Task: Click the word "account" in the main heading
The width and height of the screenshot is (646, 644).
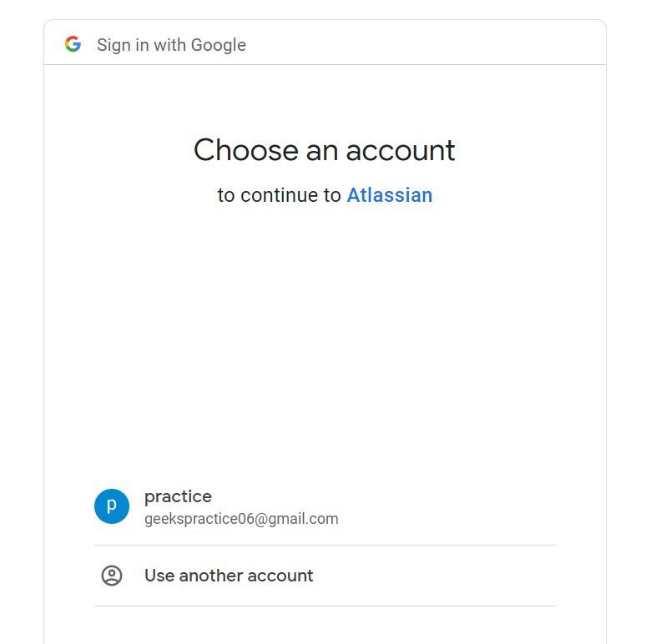Action: click(x=401, y=150)
